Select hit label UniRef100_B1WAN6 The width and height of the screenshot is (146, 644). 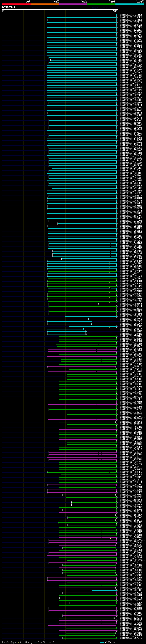pyautogui.click(x=131, y=371)
